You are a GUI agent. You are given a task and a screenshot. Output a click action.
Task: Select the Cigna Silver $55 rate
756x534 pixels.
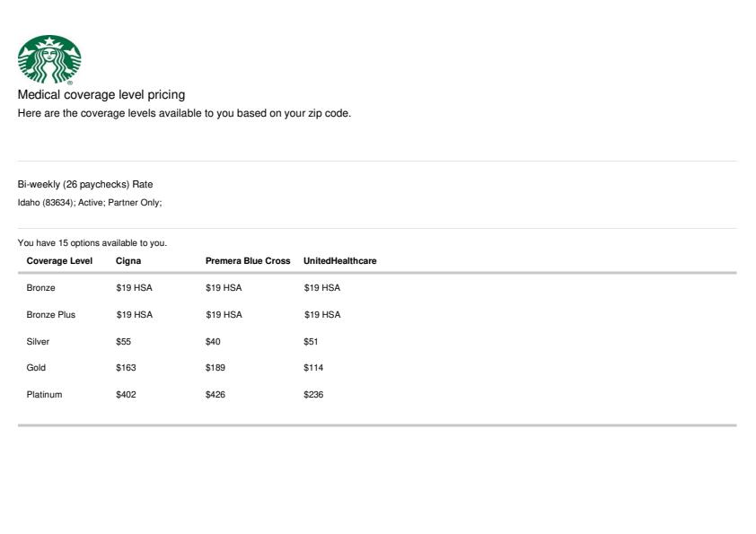123,342
